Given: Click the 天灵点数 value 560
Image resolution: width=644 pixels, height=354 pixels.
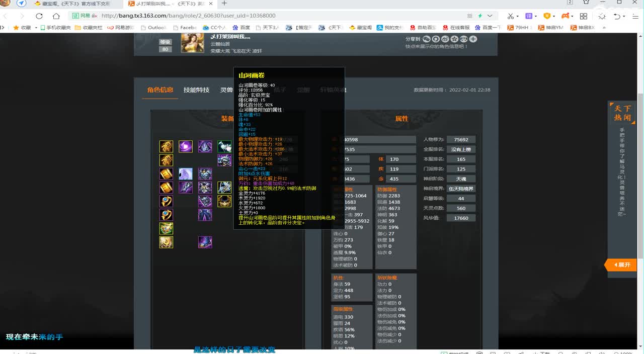Looking at the screenshot, I should (461, 208).
